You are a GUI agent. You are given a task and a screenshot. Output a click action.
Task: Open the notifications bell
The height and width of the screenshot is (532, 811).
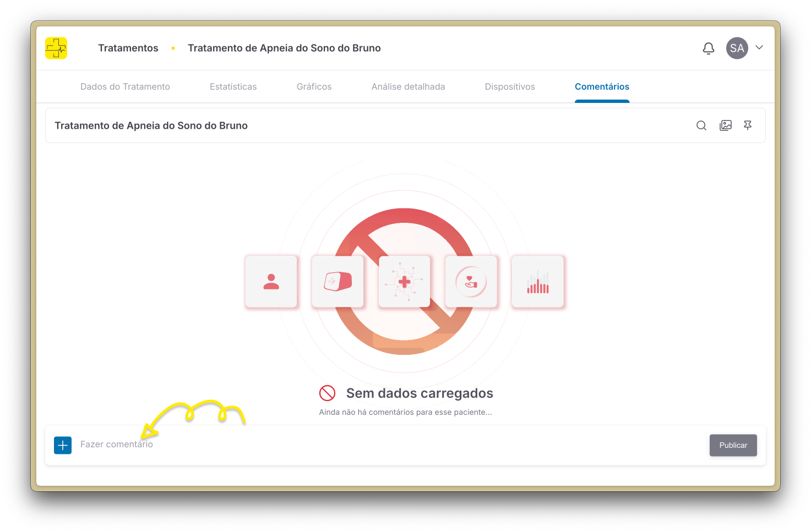[709, 48]
